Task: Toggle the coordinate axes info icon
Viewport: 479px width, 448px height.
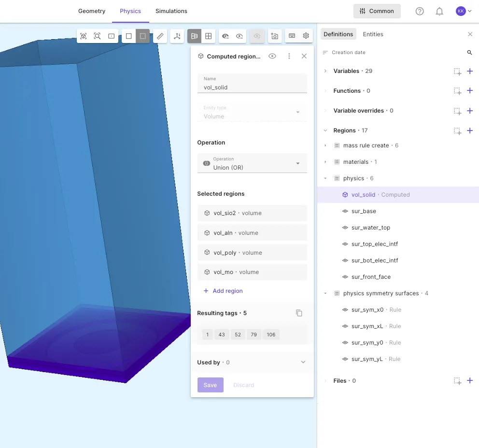Action: pyautogui.click(x=177, y=36)
